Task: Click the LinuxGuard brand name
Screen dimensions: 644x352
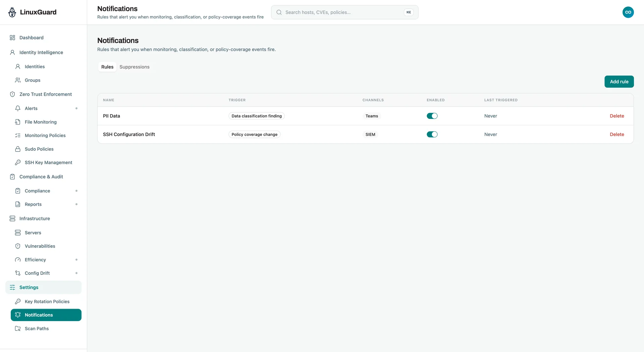Action: point(38,12)
